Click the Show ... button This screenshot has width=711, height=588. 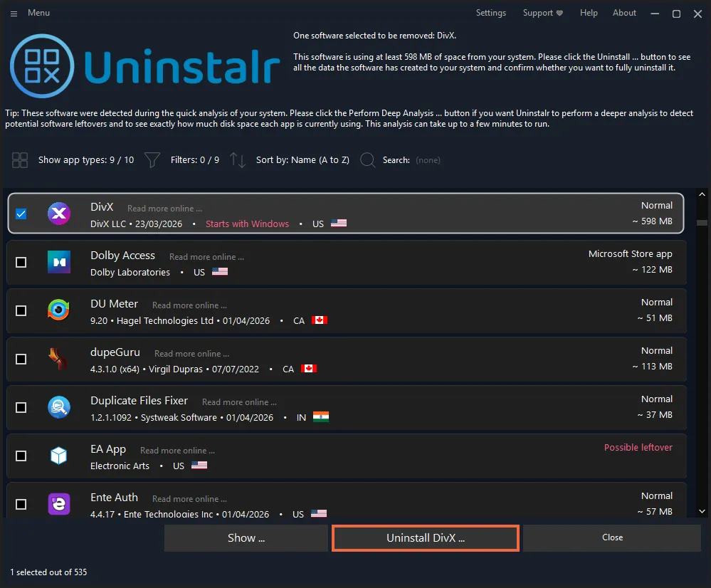coord(246,538)
